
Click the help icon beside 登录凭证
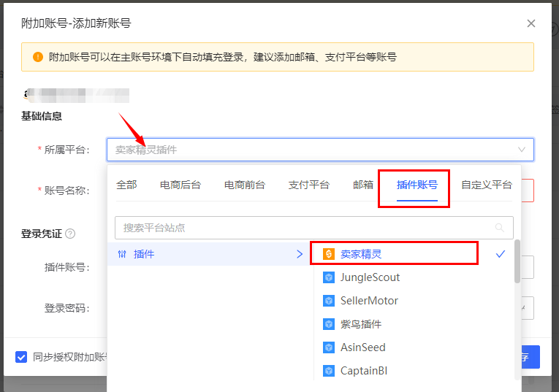click(70, 234)
